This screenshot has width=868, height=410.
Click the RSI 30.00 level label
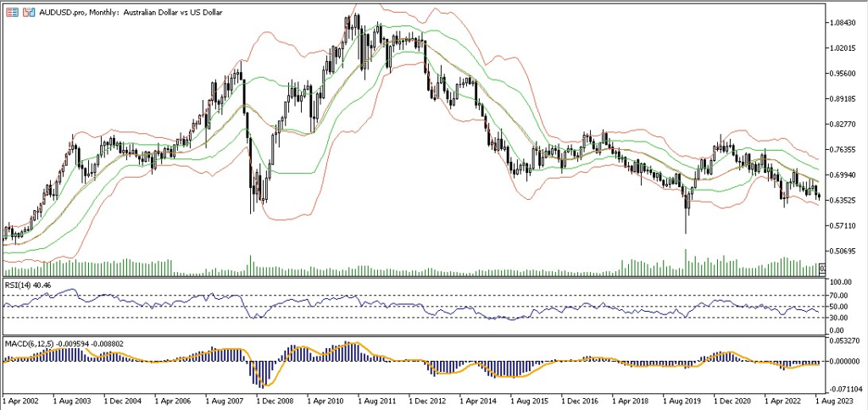point(841,319)
